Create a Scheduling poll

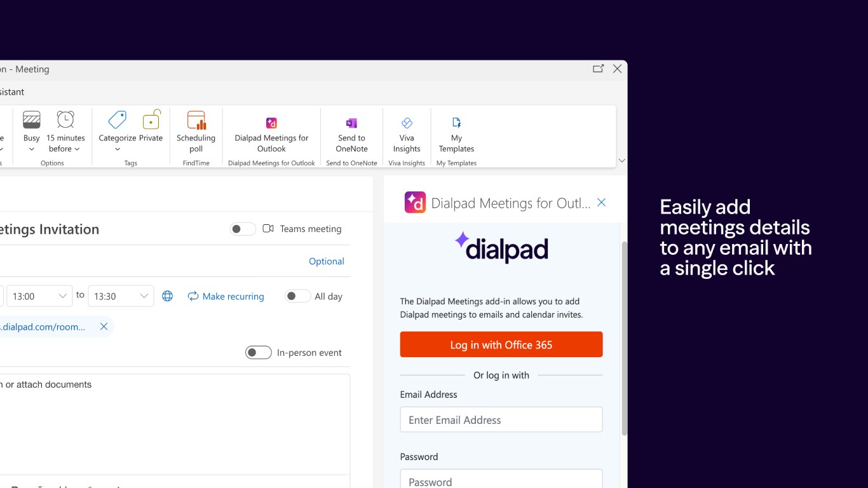point(196,132)
